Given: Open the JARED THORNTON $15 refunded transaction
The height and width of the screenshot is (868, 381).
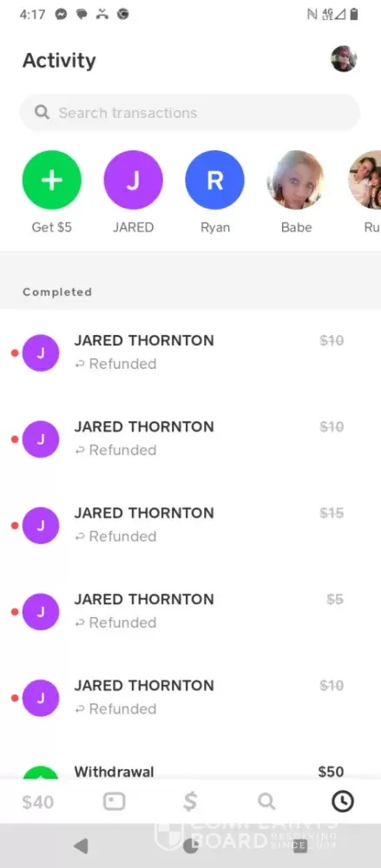Looking at the screenshot, I should tap(191, 525).
